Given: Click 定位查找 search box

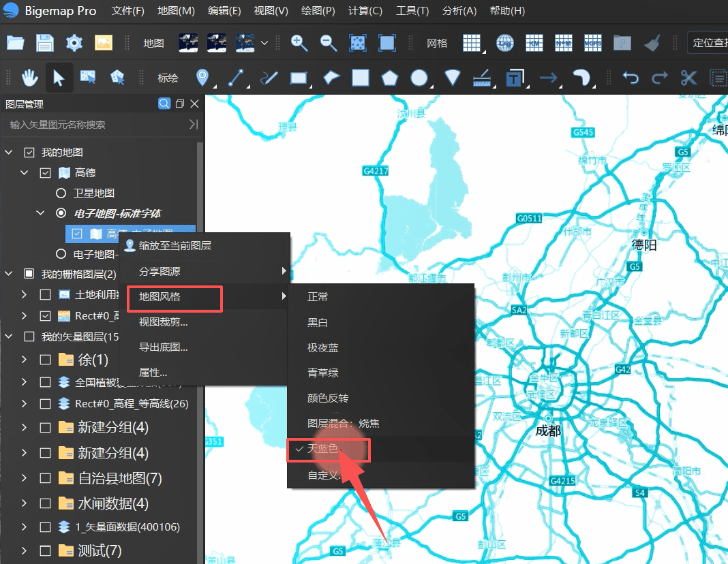Looking at the screenshot, I should coord(708,43).
